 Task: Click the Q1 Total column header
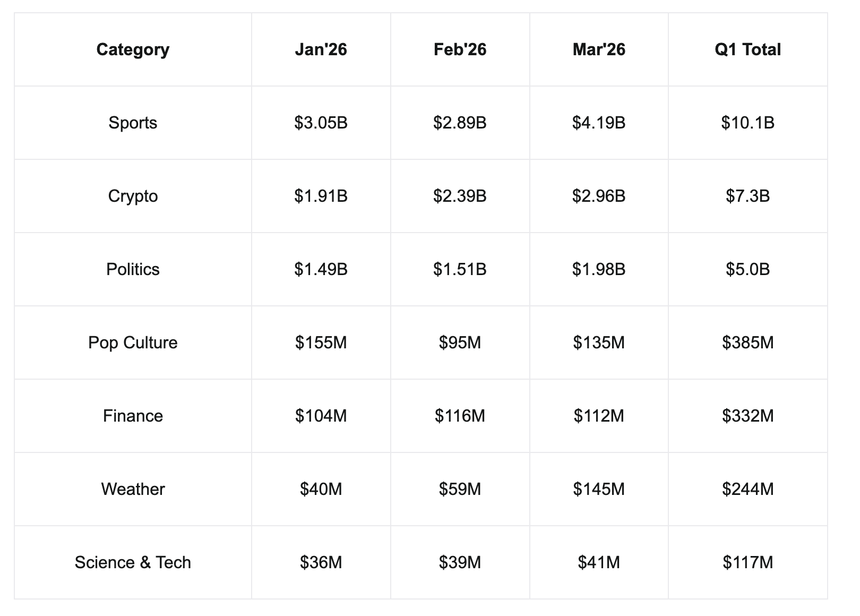(747, 49)
